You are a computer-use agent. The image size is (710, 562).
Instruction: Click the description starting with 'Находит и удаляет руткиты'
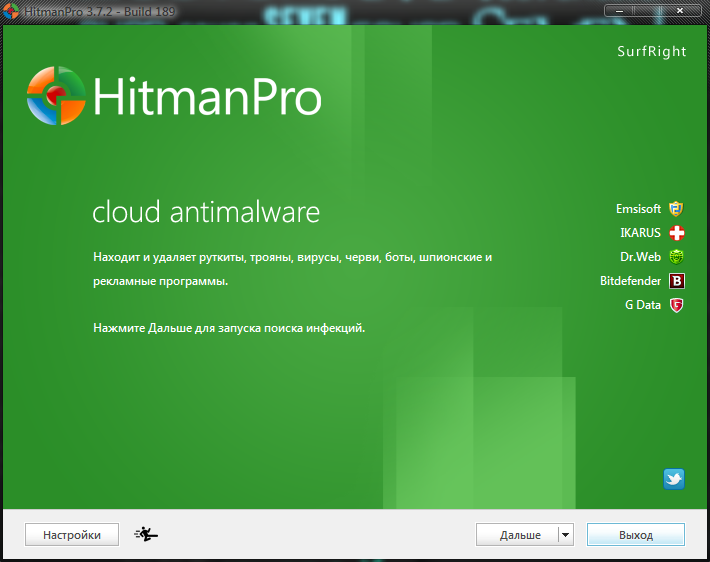pyautogui.click(x=293, y=269)
